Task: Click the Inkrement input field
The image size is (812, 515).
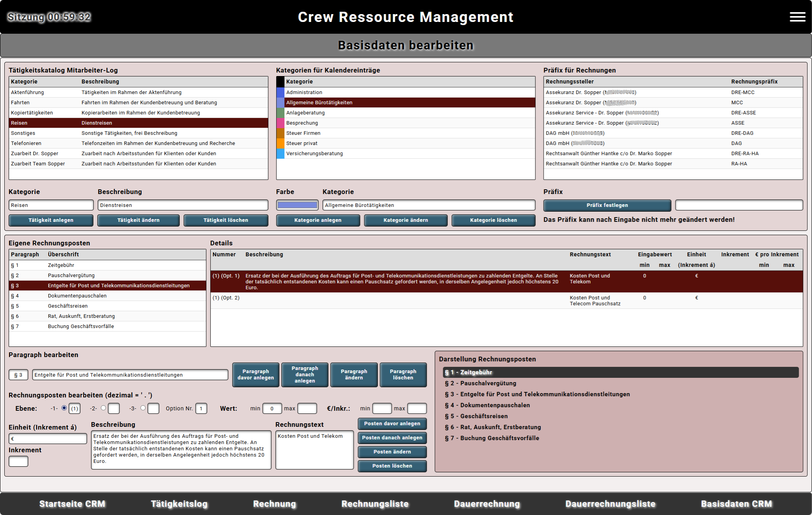Action: point(18,461)
